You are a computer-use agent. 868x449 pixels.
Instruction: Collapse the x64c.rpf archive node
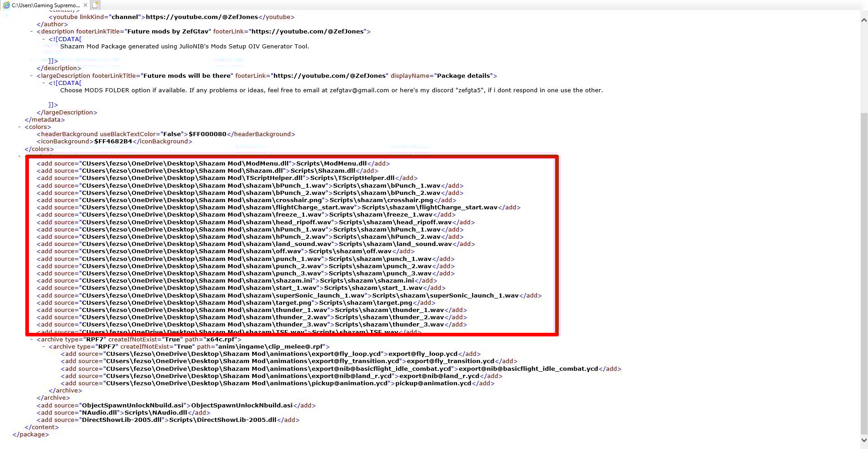pyautogui.click(x=31, y=339)
